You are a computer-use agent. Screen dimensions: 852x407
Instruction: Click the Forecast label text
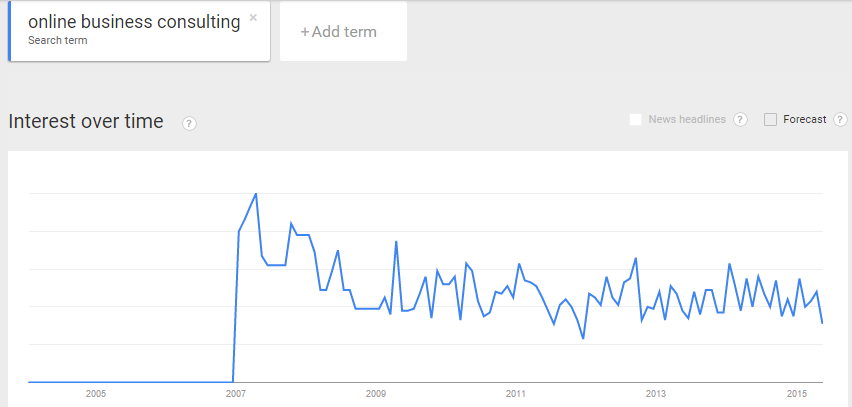pos(804,120)
